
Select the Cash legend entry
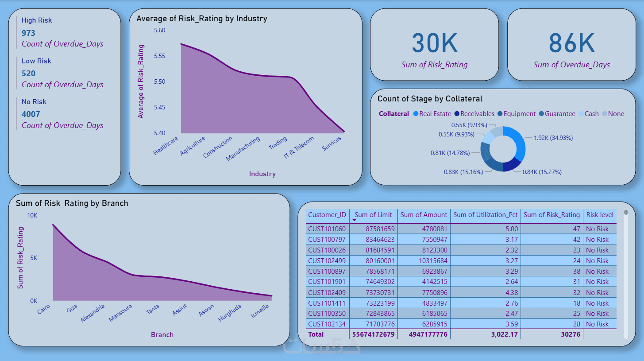tap(588, 114)
